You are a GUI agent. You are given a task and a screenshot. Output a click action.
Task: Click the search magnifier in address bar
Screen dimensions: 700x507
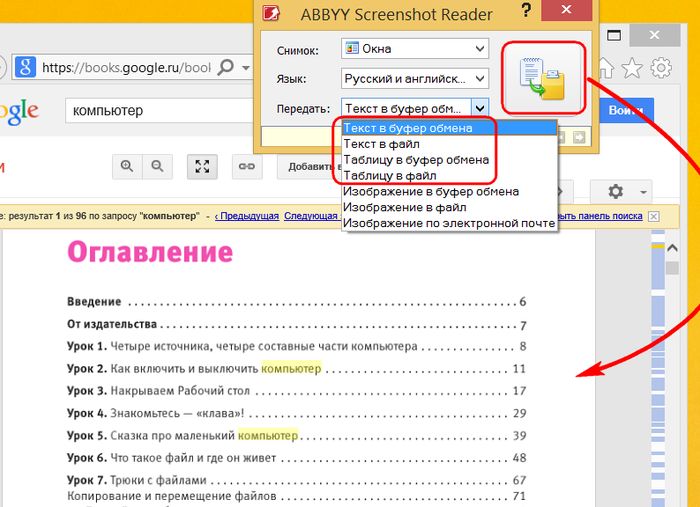pos(226,68)
